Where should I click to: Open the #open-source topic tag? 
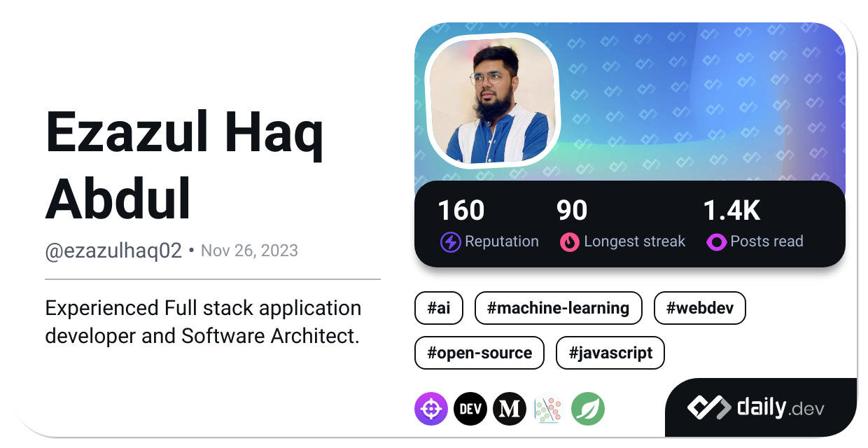(479, 353)
